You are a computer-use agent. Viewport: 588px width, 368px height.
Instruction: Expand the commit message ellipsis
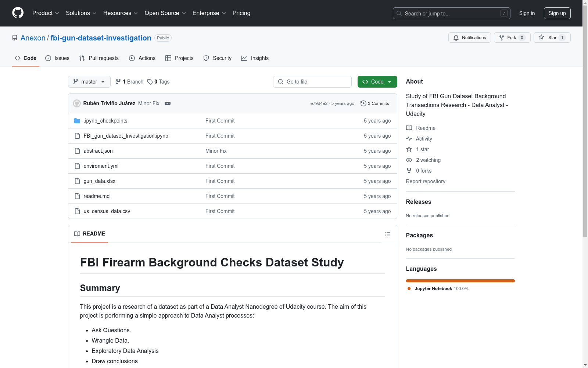[x=168, y=103]
